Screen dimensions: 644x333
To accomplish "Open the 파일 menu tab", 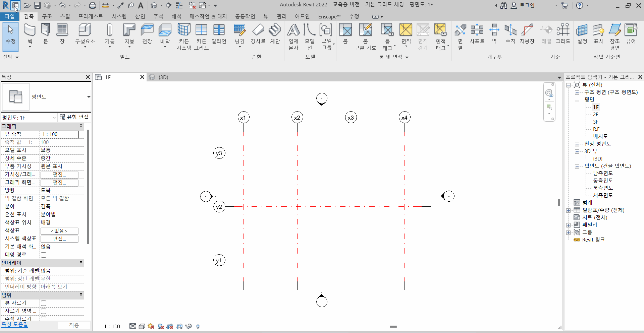I will [10, 16].
